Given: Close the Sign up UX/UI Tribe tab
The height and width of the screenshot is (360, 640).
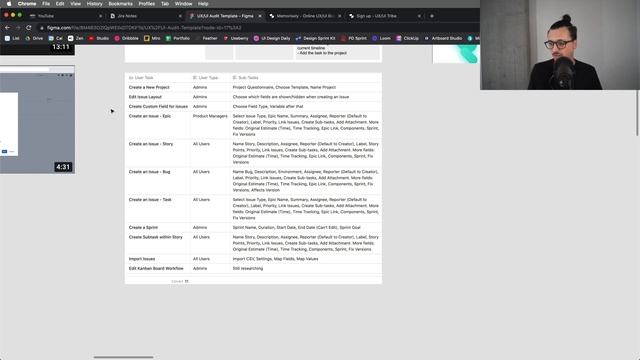Looking at the screenshot, I should pyautogui.click(x=419, y=16).
